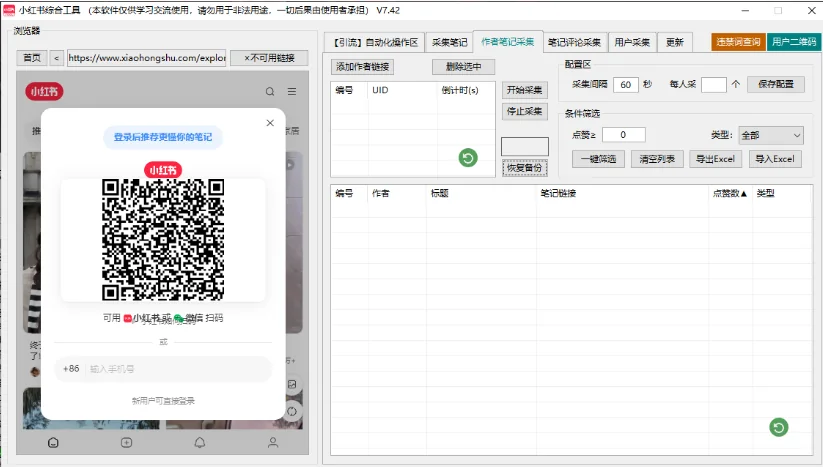Click 开始采集 to start collecting

point(525,90)
